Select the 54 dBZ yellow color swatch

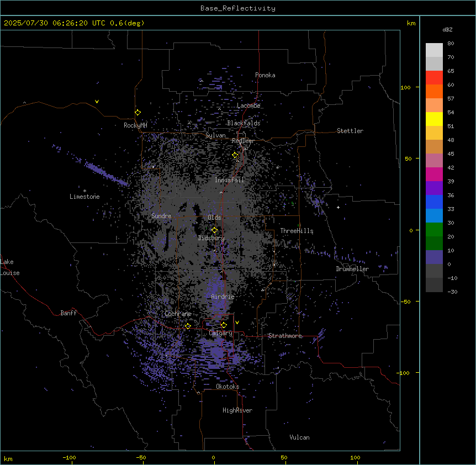click(x=434, y=119)
